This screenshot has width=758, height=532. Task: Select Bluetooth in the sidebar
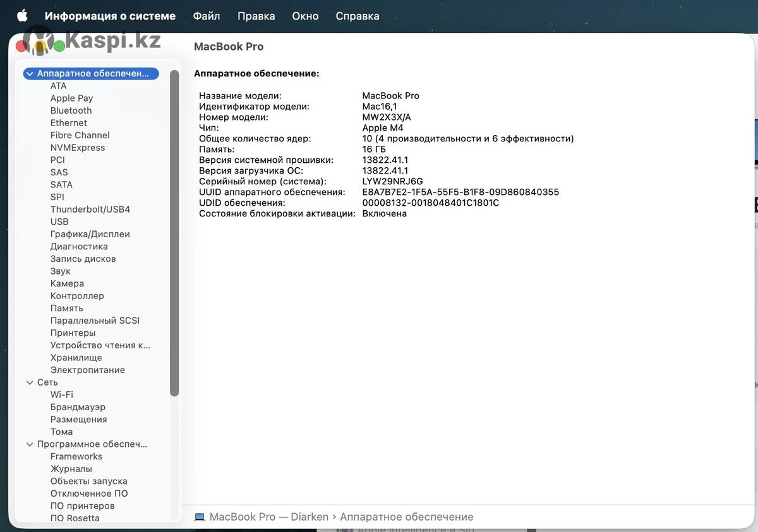click(x=71, y=110)
